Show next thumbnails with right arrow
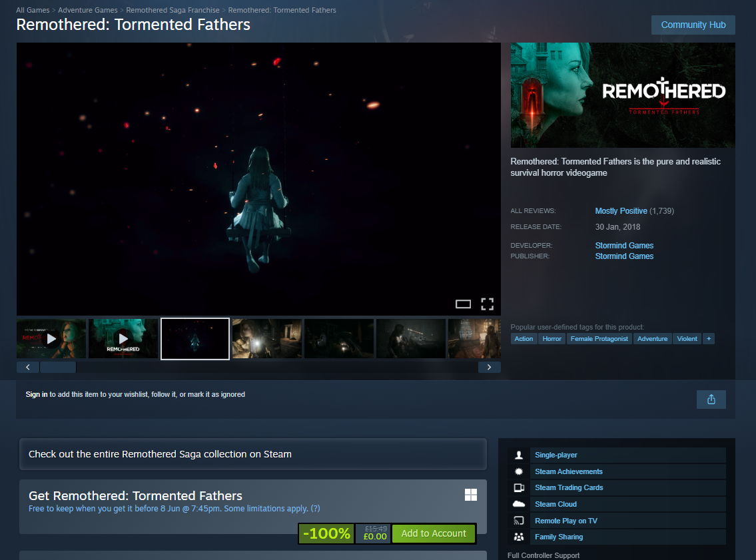Screen dimensions: 756x560 [x=490, y=367]
